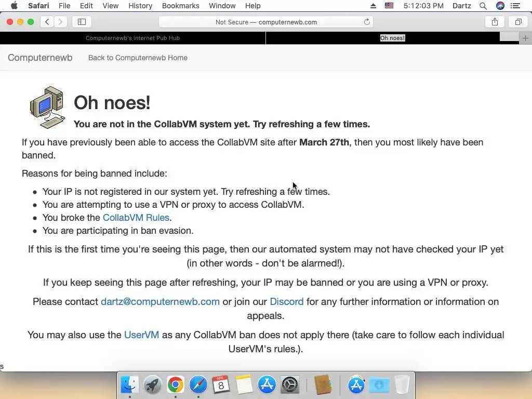Click the 5:12:03 PM clock
The height and width of the screenshot is (399, 532).
point(423,6)
